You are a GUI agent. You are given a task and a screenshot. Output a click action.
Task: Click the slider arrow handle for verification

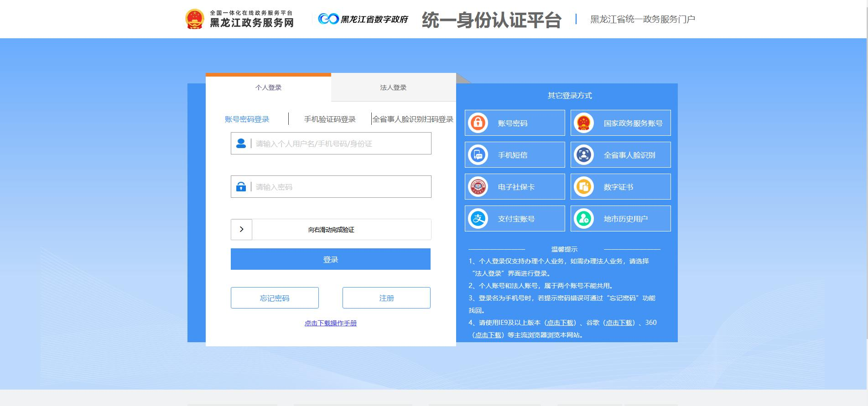click(x=241, y=230)
